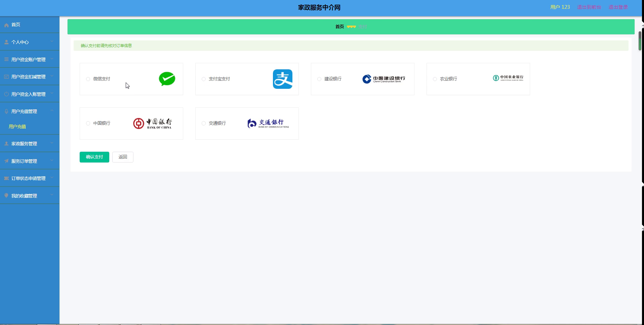Click the home icon beside 首页 in sidebar
The height and width of the screenshot is (325, 644).
click(x=6, y=25)
